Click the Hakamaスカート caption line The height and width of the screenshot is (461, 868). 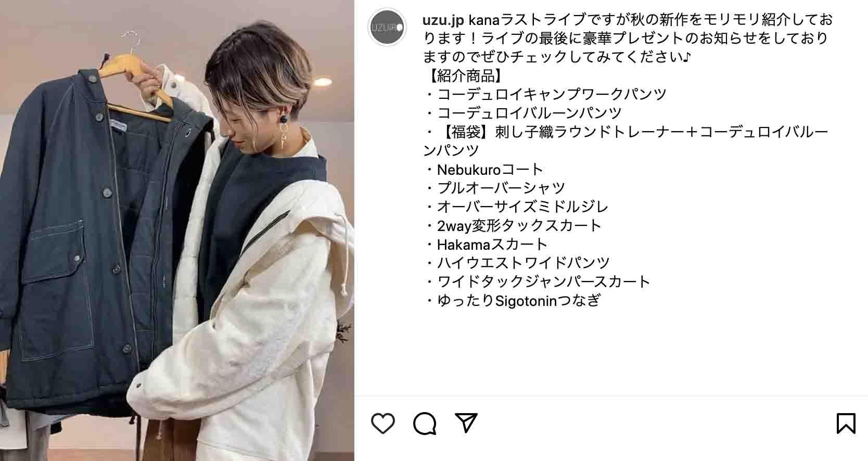pos(487,245)
